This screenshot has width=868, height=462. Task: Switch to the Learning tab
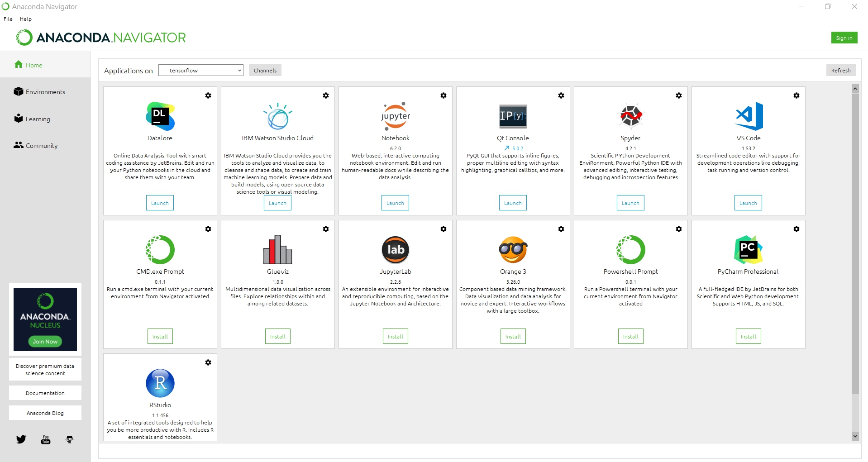coord(45,119)
